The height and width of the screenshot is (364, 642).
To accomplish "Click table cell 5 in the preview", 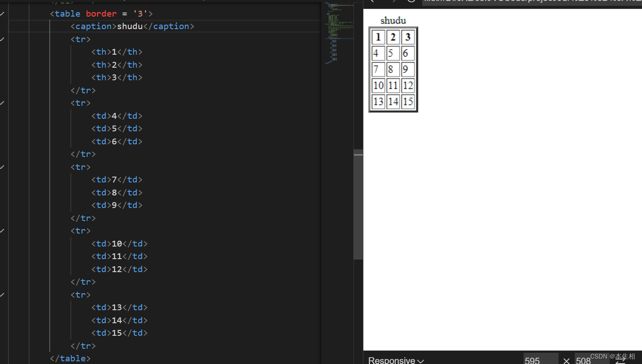I will (393, 53).
